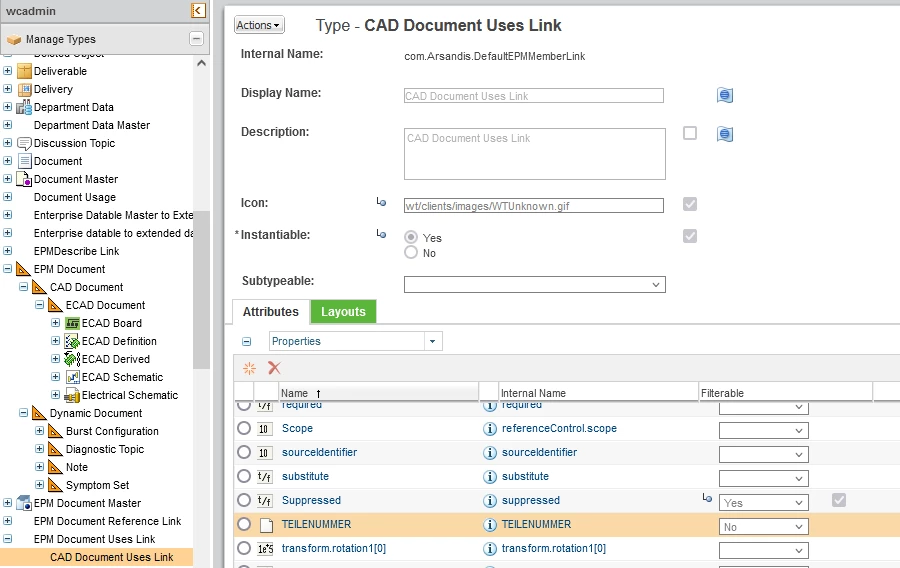
Task: Switch to the Layouts tab
Action: click(x=343, y=312)
